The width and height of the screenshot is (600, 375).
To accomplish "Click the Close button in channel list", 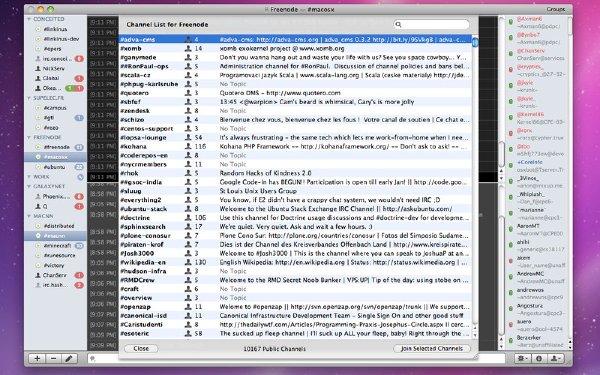I will 141,349.
